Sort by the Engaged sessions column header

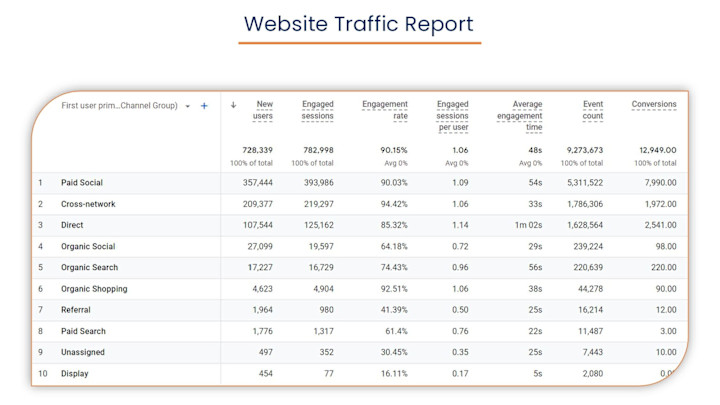point(317,110)
